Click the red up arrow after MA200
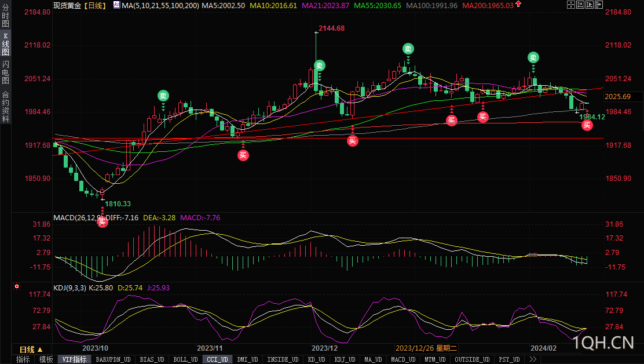The width and height of the screenshot is (644, 364). [x=518, y=4]
